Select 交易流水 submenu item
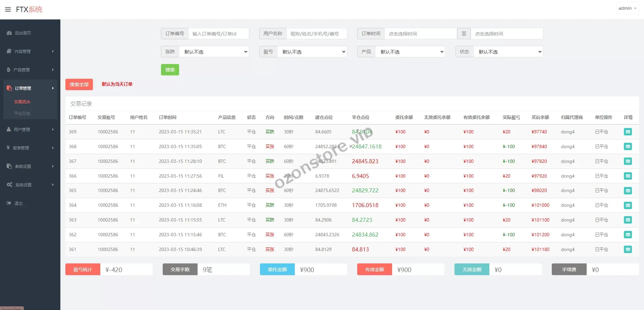644x310 pixels. click(x=22, y=102)
